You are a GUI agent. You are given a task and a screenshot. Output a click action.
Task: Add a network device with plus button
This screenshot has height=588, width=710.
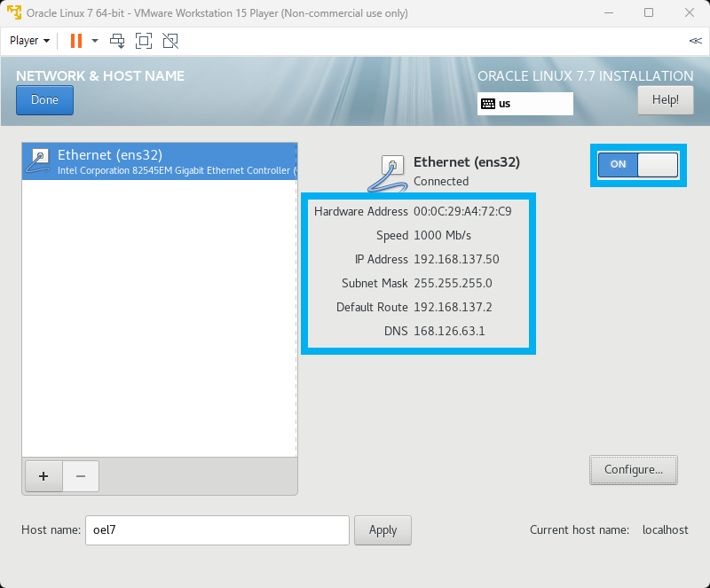tap(43, 476)
